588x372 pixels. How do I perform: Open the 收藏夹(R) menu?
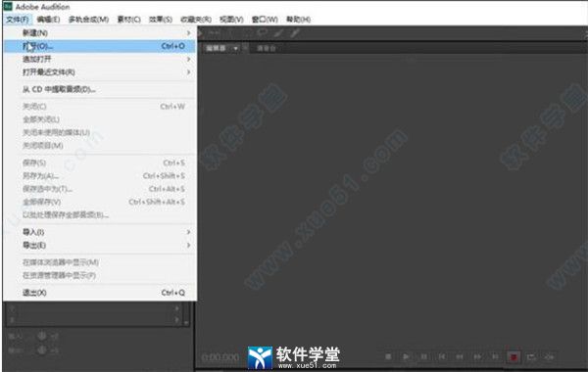click(196, 20)
